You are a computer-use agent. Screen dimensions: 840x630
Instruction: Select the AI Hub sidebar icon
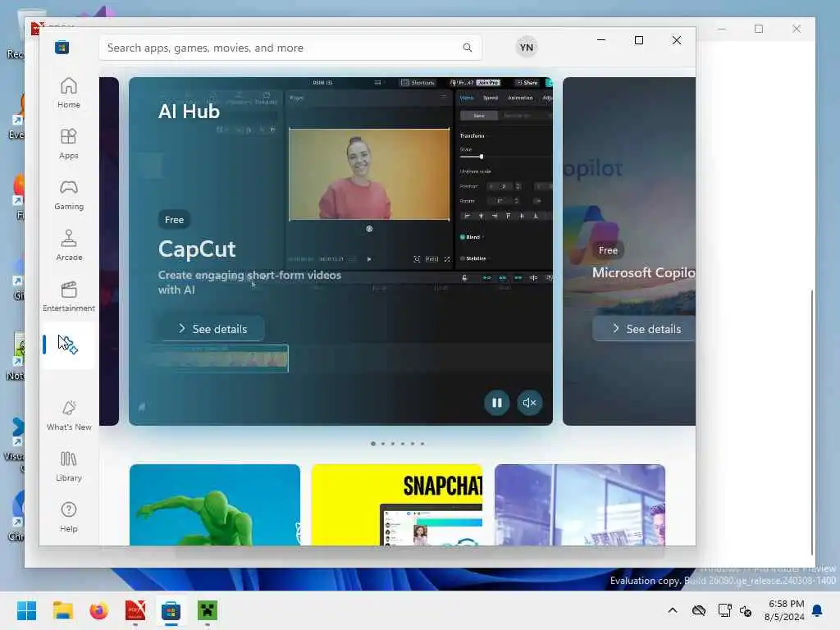pos(69,345)
